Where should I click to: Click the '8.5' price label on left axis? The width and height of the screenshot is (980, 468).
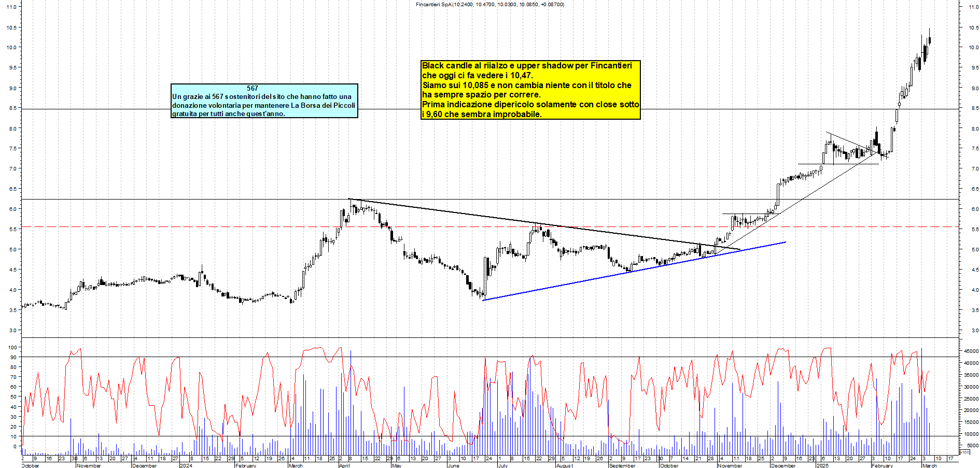pyautogui.click(x=13, y=108)
